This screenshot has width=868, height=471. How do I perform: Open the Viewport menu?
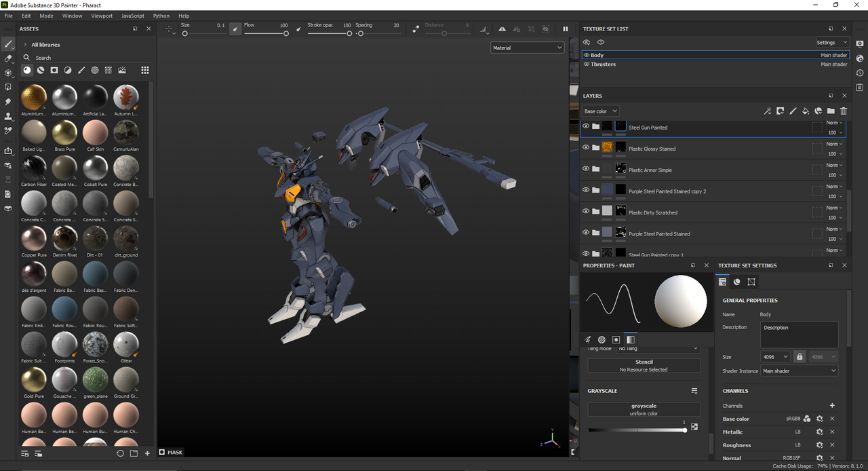(102, 16)
